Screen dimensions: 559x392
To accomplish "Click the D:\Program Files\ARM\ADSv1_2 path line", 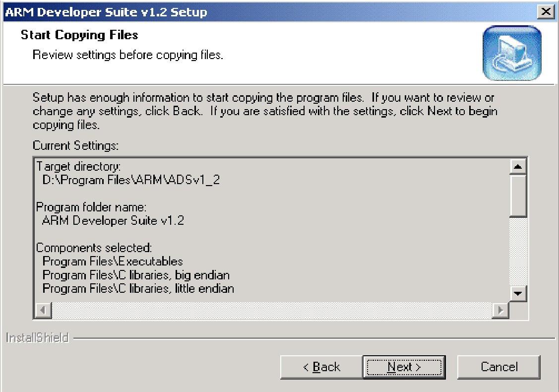I will pos(131,180).
